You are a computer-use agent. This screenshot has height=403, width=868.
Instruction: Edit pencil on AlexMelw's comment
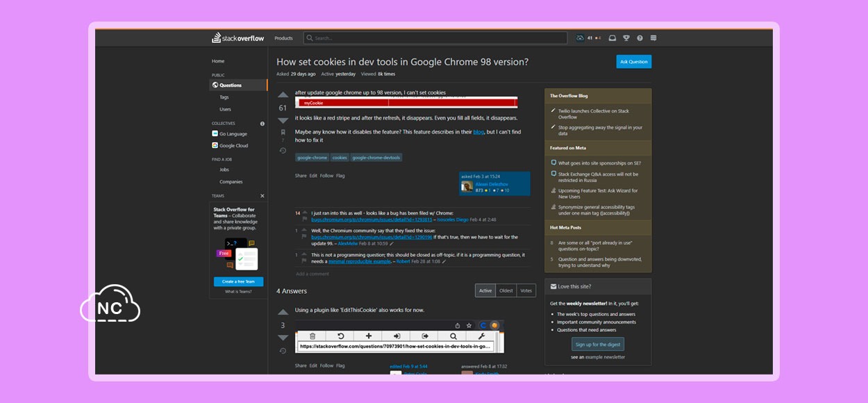[392, 244]
